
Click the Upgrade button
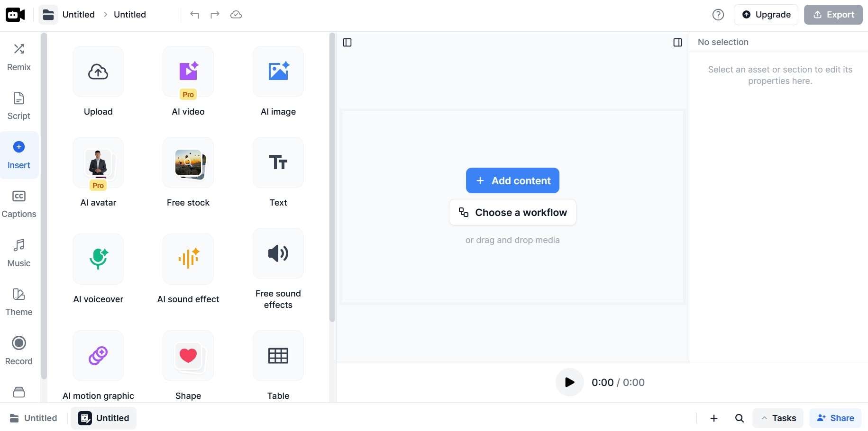[766, 15]
